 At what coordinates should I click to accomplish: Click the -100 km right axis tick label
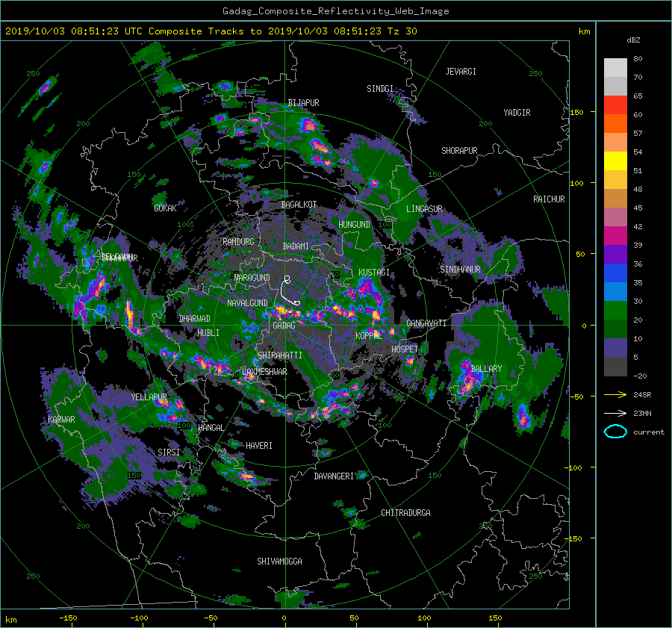tap(574, 467)
